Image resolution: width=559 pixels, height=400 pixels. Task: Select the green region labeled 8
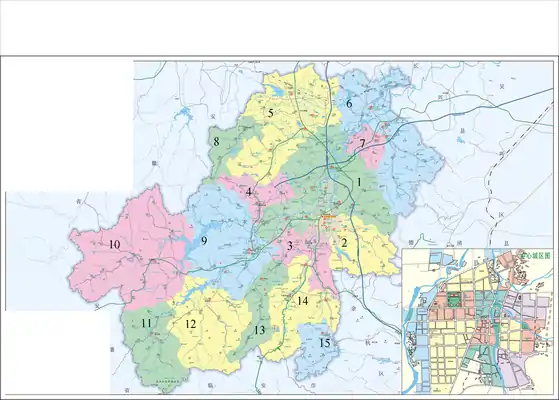point(216,142)
